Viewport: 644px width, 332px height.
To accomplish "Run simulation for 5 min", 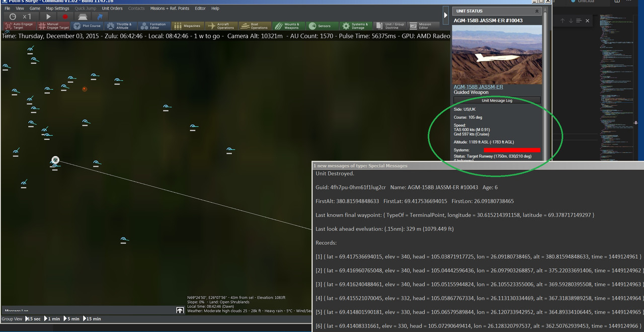I will (x=71, y=319).
